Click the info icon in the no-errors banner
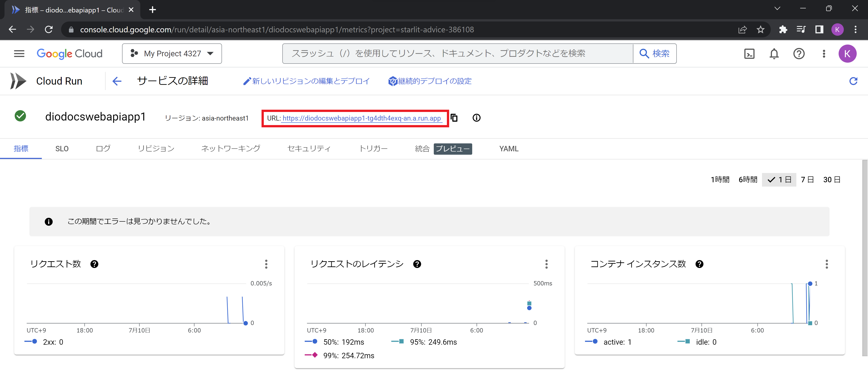Viewport: 868px width, 370px height. tap(49, 222)
